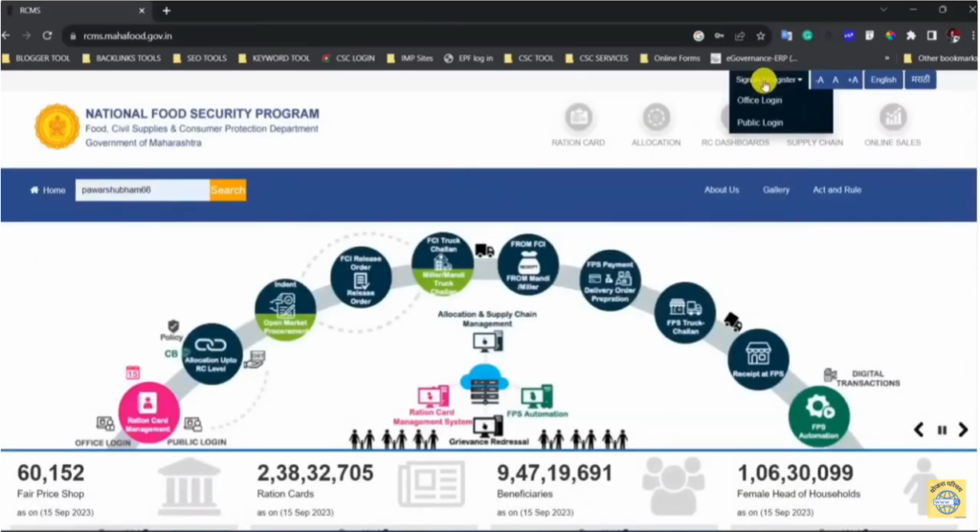Image resolution: width=980 pixels, height=532 pixels.
Task: Click the Ration Card icon in header
Action: pyautogui.click(x=578, y=119)
